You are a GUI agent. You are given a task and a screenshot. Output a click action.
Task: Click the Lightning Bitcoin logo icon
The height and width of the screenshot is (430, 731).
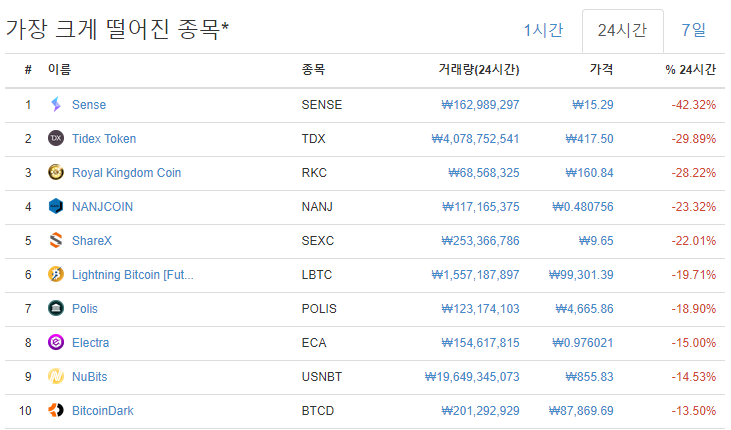coord(56,274)
